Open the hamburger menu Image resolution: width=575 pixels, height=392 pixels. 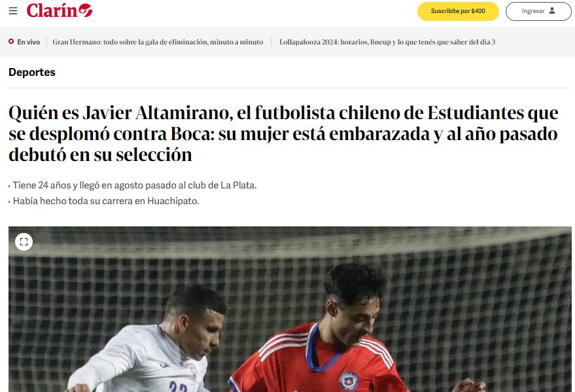click(13, 10)
